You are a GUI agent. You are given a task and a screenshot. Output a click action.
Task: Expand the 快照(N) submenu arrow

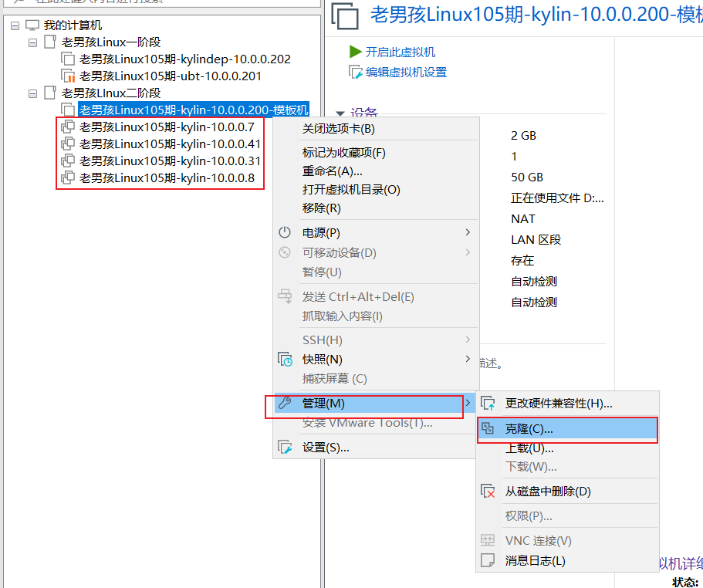[x=468, y=359]
